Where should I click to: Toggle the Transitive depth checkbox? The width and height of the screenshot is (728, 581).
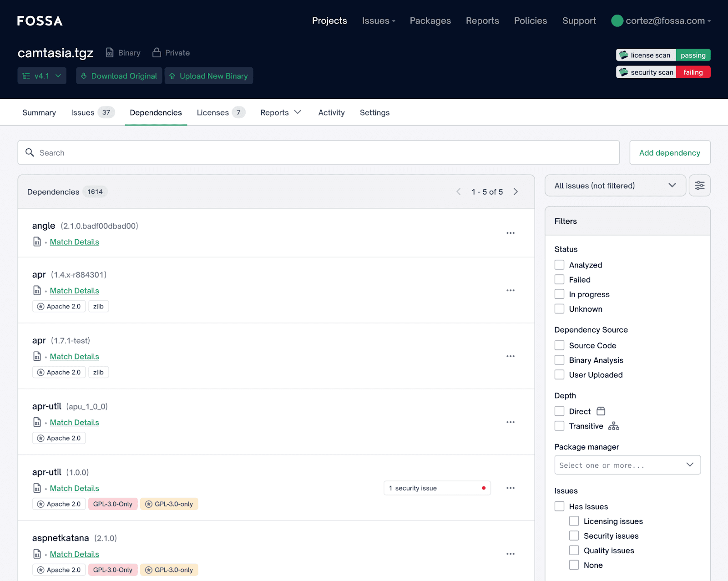click(559, 426)
